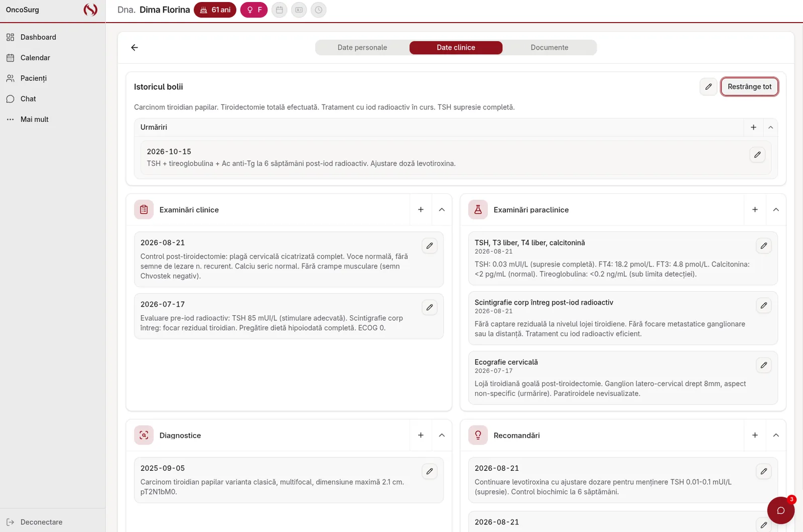Edit the 2026-10-15 follow-up entry

coord(757,155)
